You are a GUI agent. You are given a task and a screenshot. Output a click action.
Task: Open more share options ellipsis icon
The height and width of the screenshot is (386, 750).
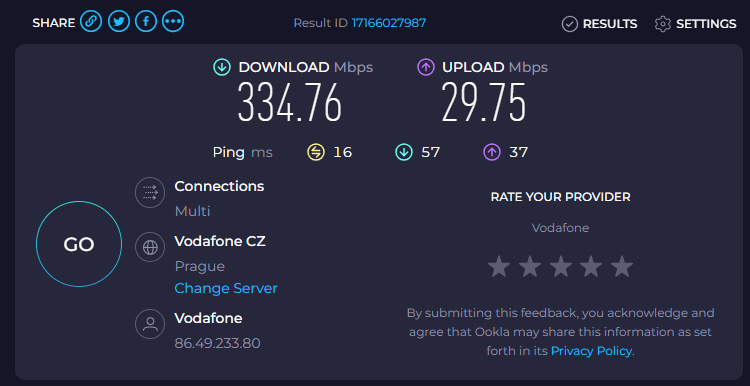pos(173,22)
